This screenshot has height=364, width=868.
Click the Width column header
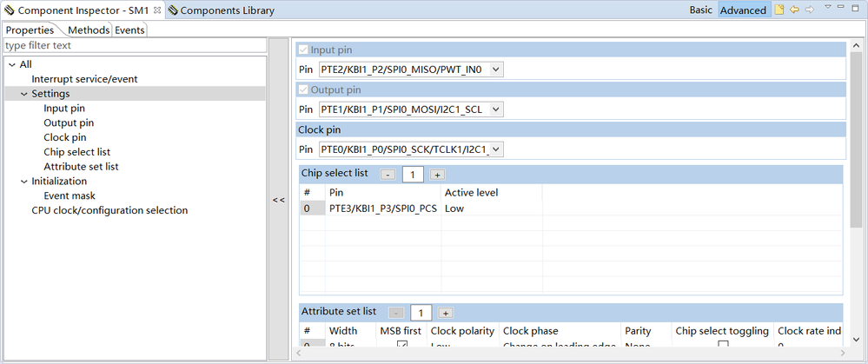[350, 331]
